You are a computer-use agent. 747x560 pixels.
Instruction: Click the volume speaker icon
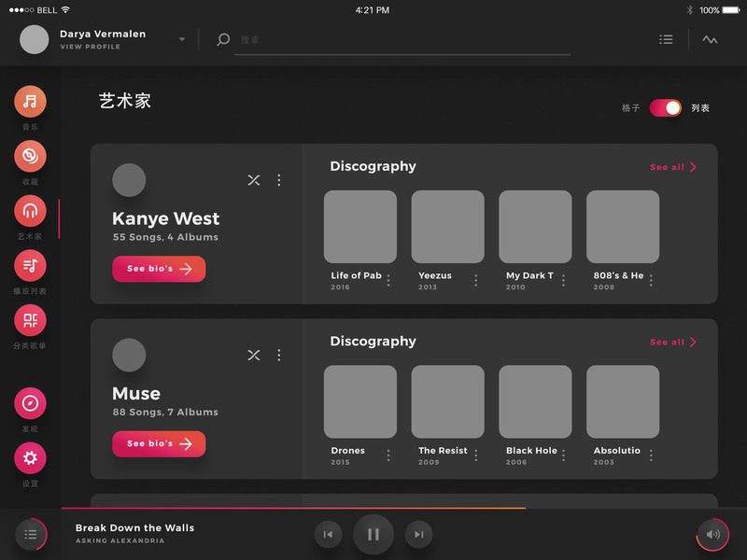click(712, 534)
